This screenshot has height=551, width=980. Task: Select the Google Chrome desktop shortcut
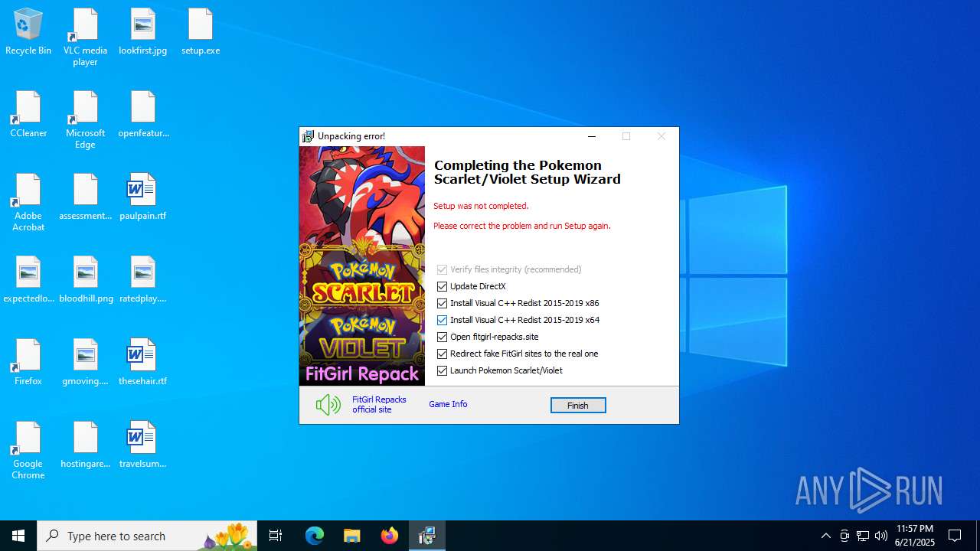click(x=28, y=451)
